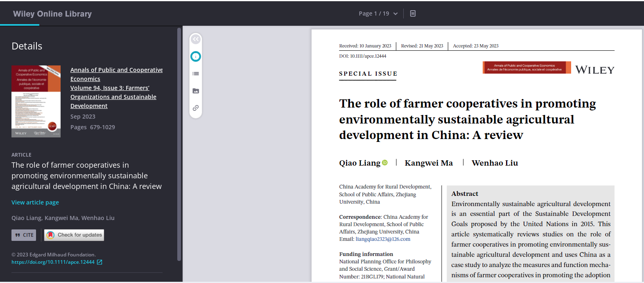Viewport: 644px width, 283px height.
Task: Click View article page link
Action: (35, 202)
